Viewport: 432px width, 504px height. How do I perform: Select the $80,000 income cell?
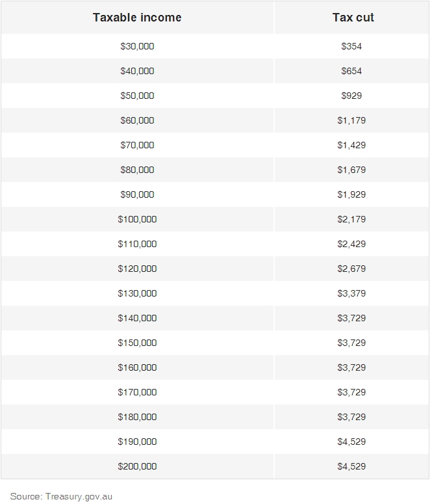137,170
